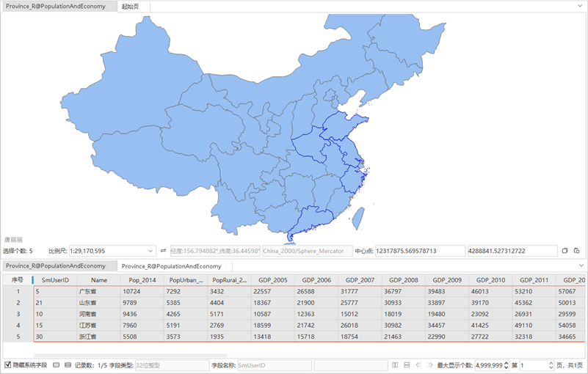The image size is (588, 374).
Task: Click the GDP_2005 column header
Action: [272, 279]
